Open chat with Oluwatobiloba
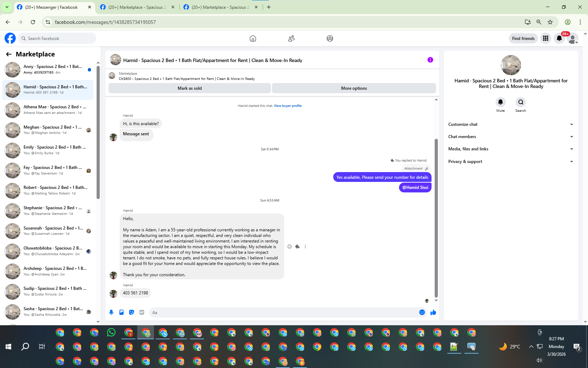588x368 pixels. (x=48, y=251)
